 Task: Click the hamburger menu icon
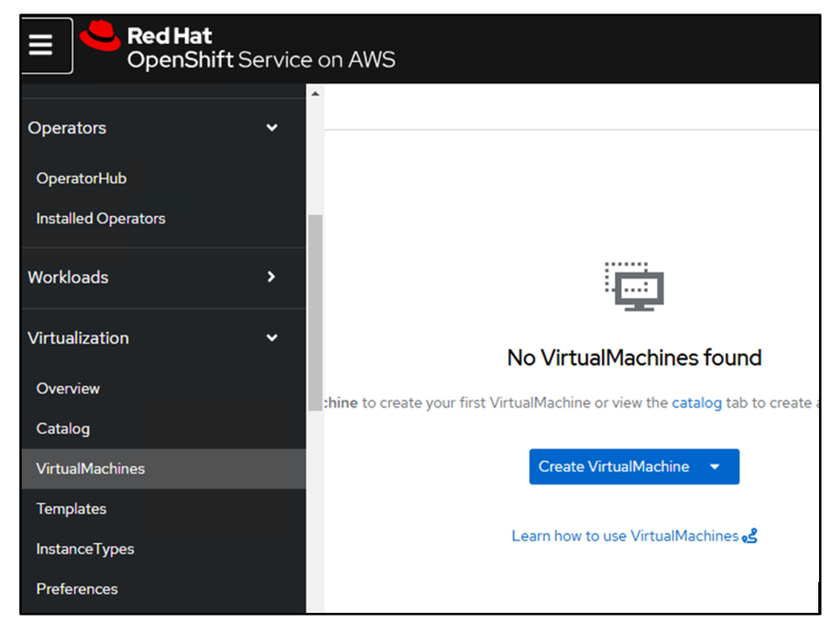[41, 45]
